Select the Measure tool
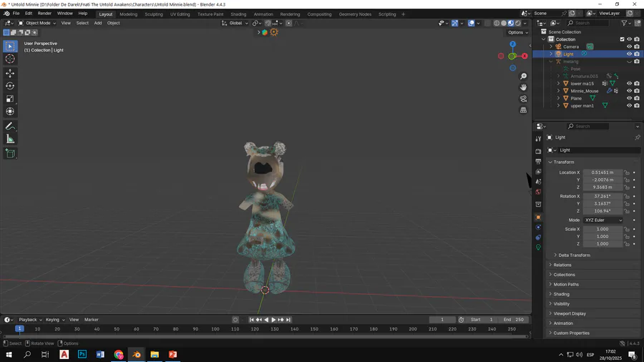Image resolution: width=644 pixels, height=362 pixels. (10, 139)
